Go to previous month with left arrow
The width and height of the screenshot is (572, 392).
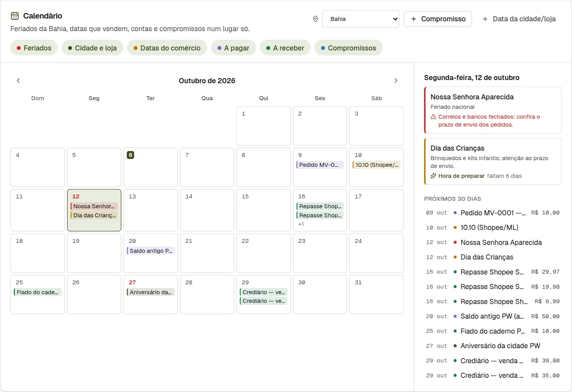[18, 80]
